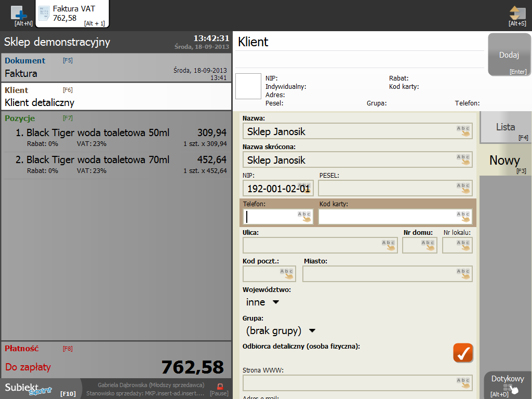Open on-screen keyboard for Nazwa skrócona
Screen dimensions: 532x399
(x=463, y=160)
